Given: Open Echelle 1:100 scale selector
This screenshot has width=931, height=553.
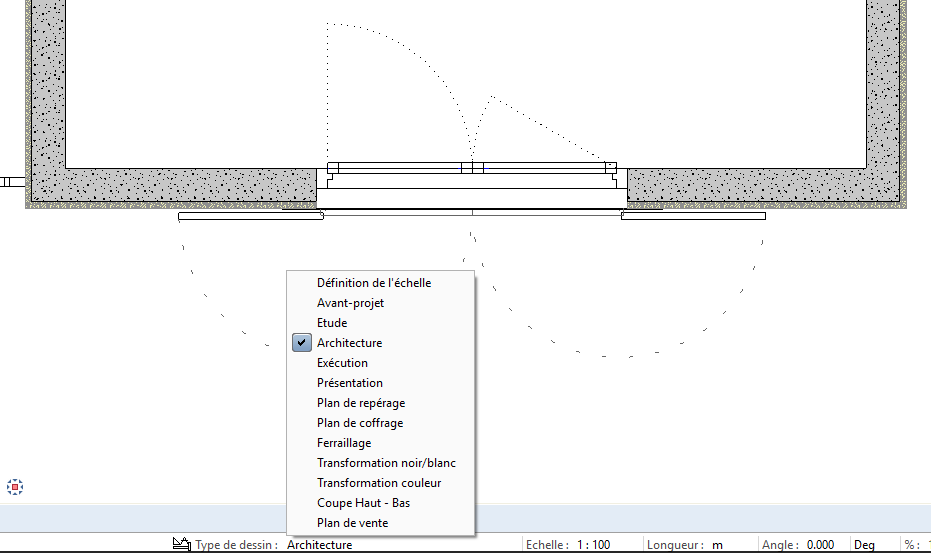Looking at the screenshot, I should click(x=593, y=545).
